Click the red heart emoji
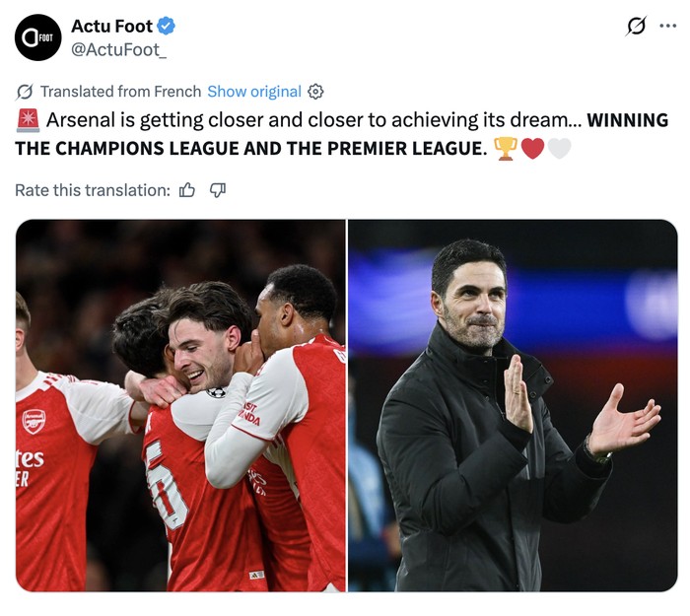 [532, 149]
